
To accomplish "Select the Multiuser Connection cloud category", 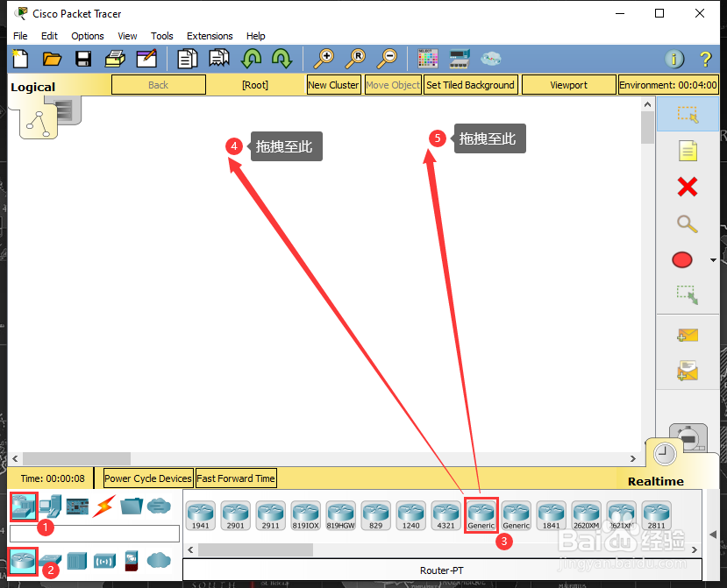I will [x=159, y=506].
